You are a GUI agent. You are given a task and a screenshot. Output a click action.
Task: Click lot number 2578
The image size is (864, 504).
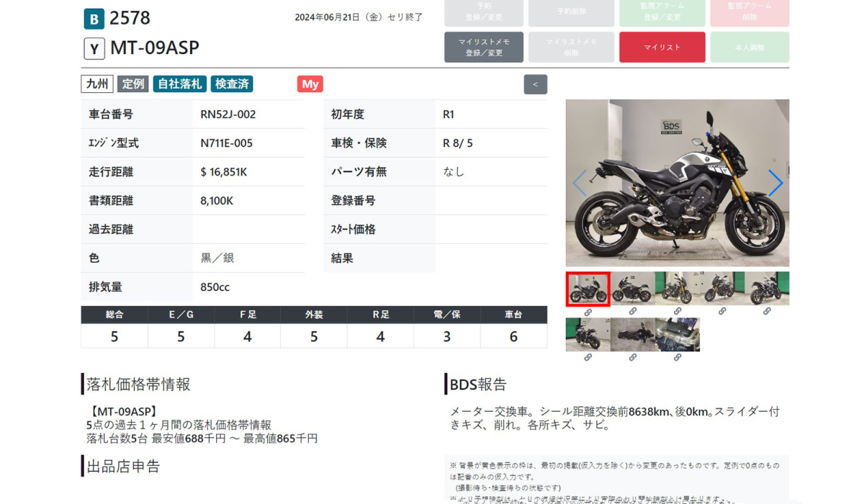tap(130, 18)
